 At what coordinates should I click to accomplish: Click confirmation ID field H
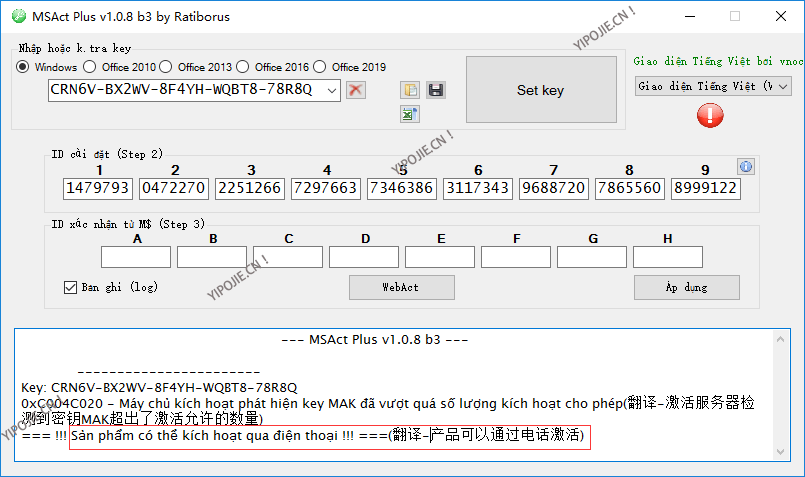668,257
